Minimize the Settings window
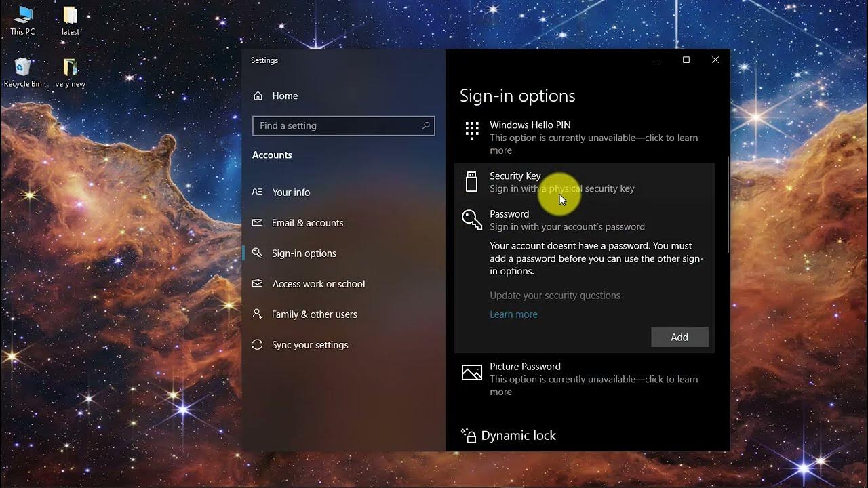Viewport: 868px width, 488px height. click(x=656, y=60)
